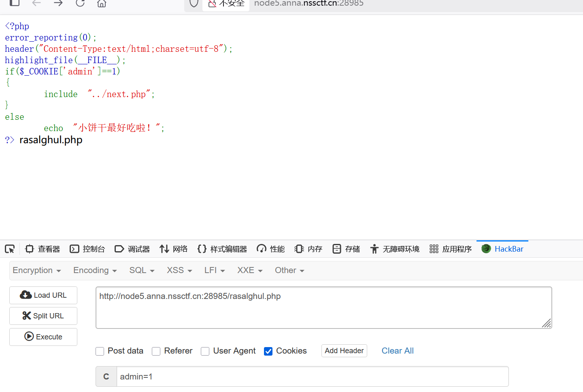Viewport: 583px width, 392px height.
Task: Grab the URL text area resize handle
Action: tap(547, 323)
